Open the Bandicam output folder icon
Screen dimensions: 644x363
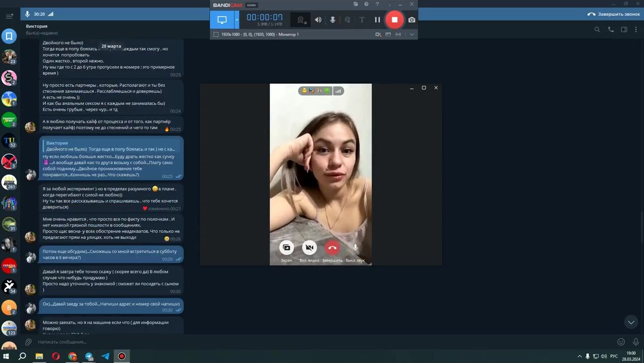[x=356, y=5]
